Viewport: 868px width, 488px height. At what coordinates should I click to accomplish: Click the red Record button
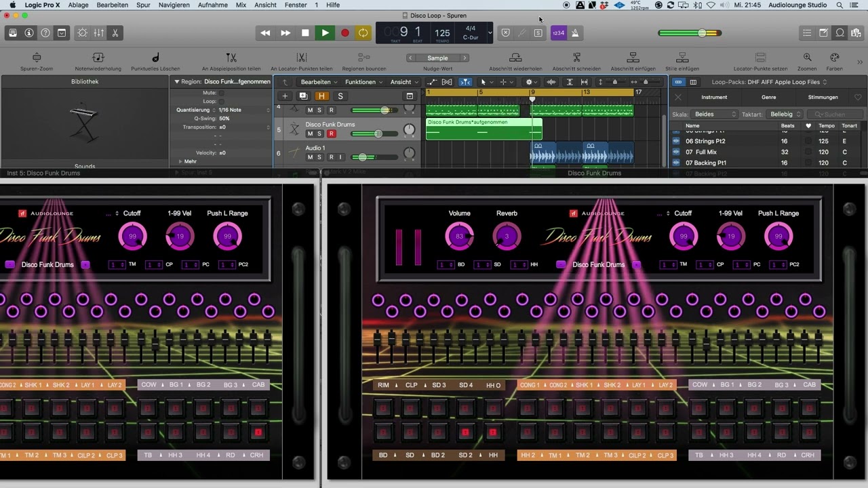[x=344, y=33]
